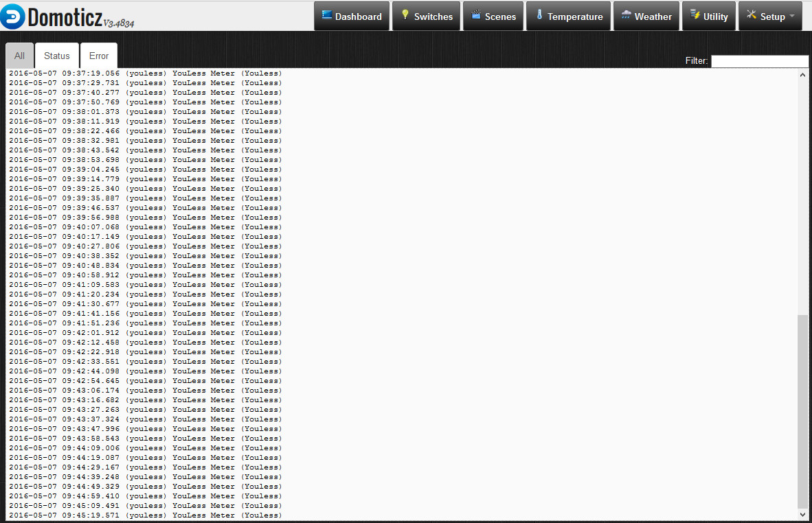Click the scrollbar up arrow

point(802,75)
